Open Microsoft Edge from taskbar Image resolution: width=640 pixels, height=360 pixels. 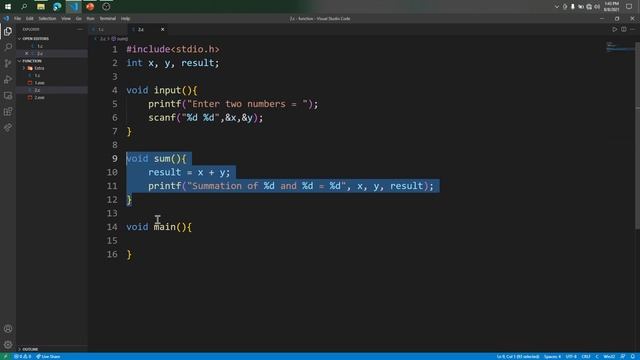tap(57, 7)
